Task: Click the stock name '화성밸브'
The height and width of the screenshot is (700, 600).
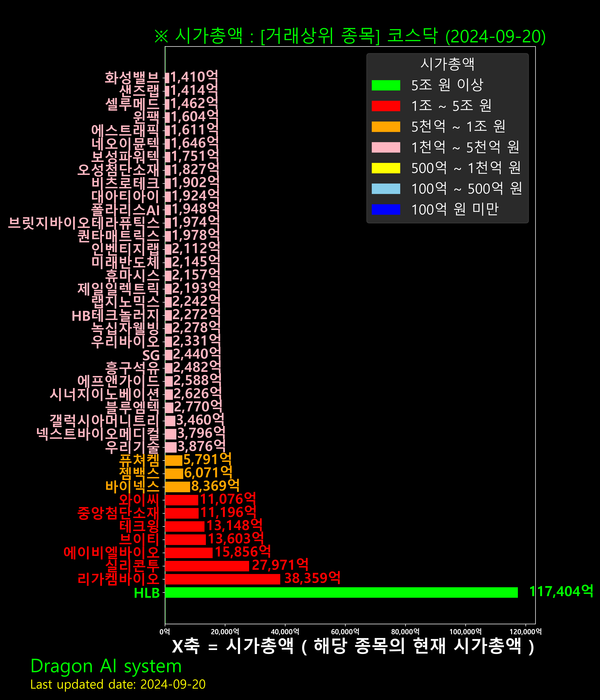Action: (x=132, y=78)
